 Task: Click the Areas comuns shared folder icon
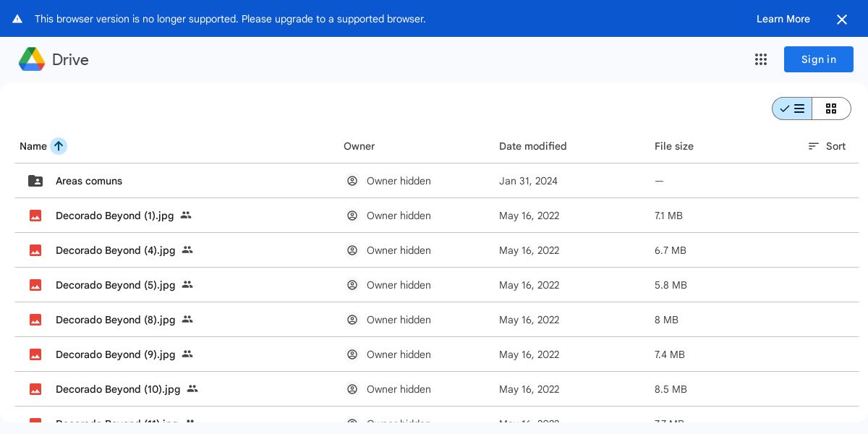[x=35, y=181]
